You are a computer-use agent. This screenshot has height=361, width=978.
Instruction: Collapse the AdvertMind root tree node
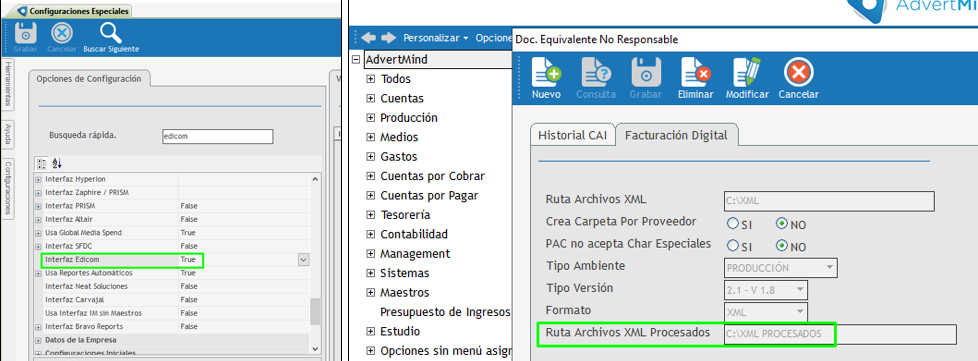pyautogui.click(x=356, y=60)
